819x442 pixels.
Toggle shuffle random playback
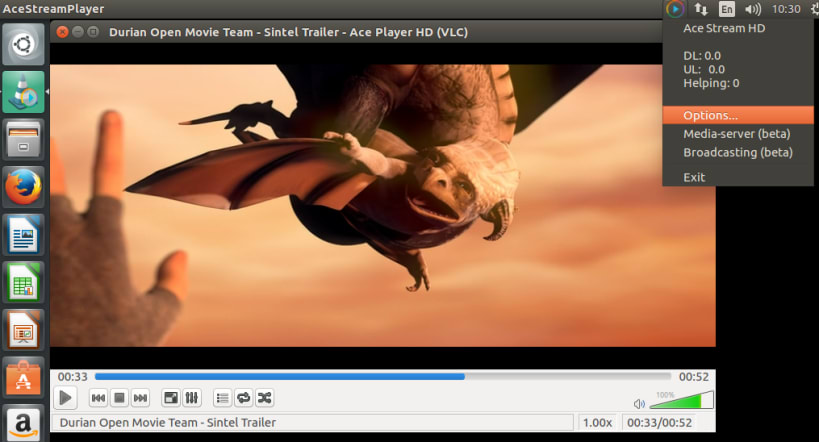coord(264,398)
